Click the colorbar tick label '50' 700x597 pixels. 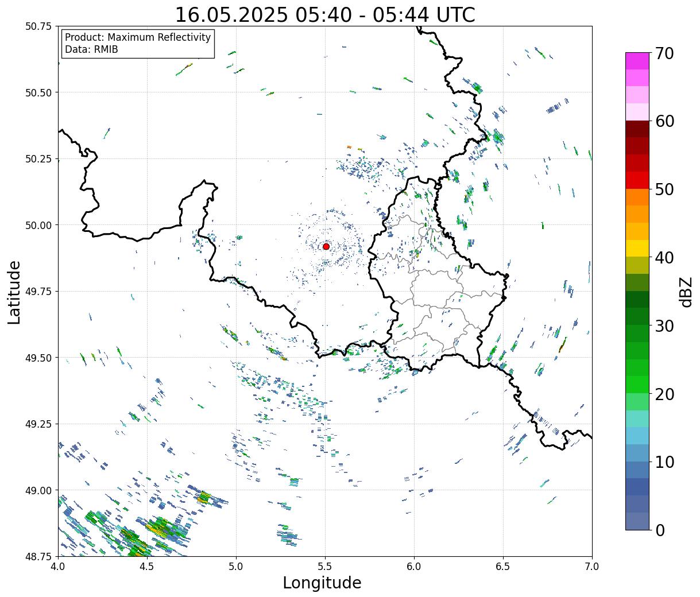pos(663,189)
